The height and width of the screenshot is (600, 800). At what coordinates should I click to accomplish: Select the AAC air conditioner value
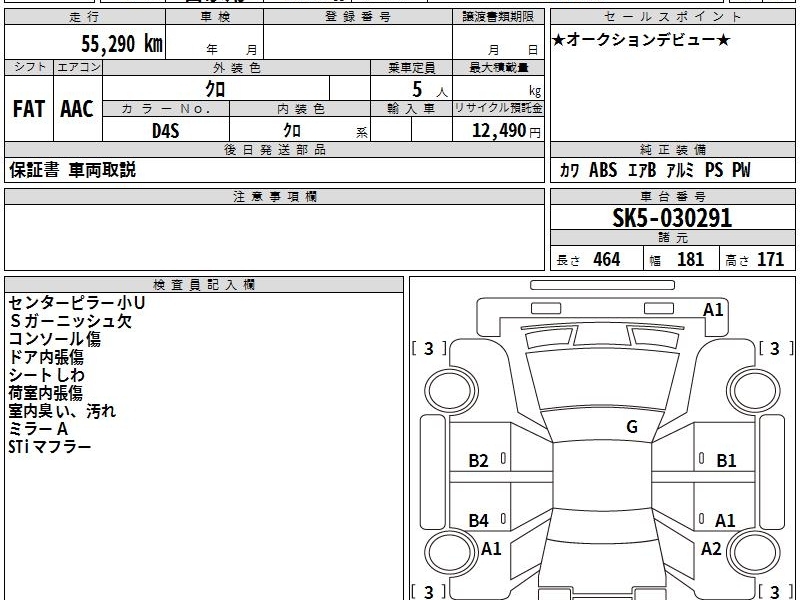[x=77, y=109]
